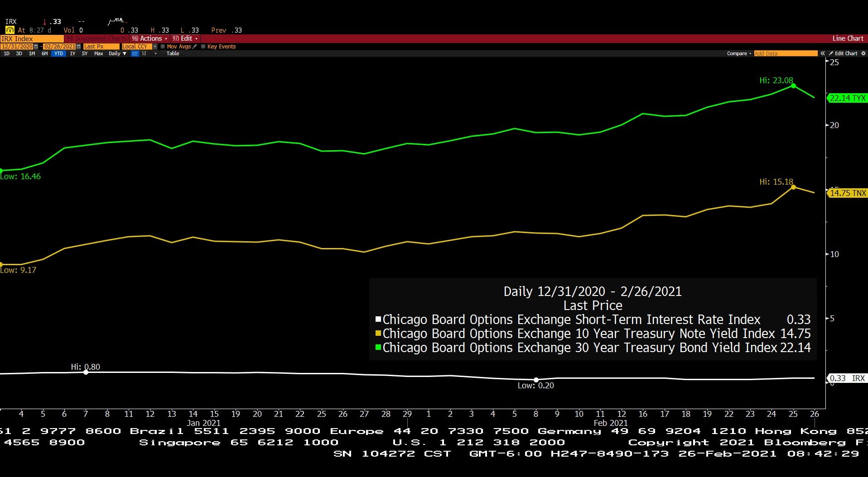868x477 pixels.
Task: Click the Local CCY field
Action: (137, 46)
